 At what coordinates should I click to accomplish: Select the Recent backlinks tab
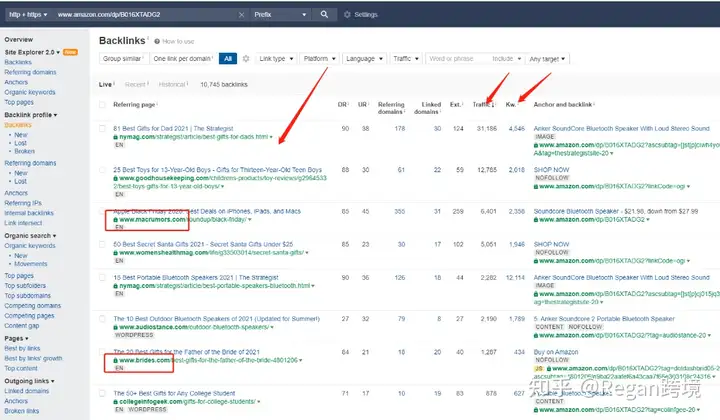135,84
